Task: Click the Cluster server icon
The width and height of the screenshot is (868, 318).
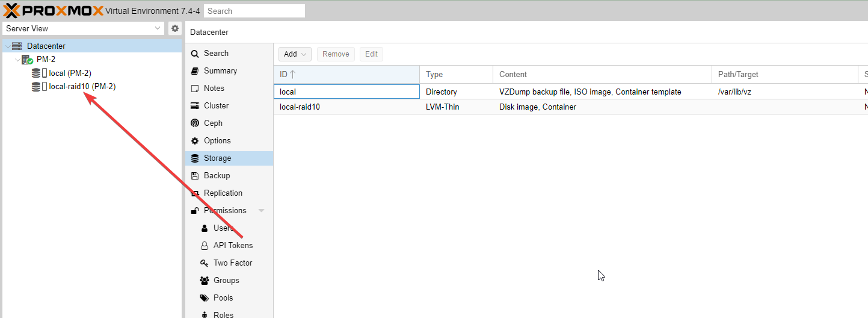Action: (194, 106)
